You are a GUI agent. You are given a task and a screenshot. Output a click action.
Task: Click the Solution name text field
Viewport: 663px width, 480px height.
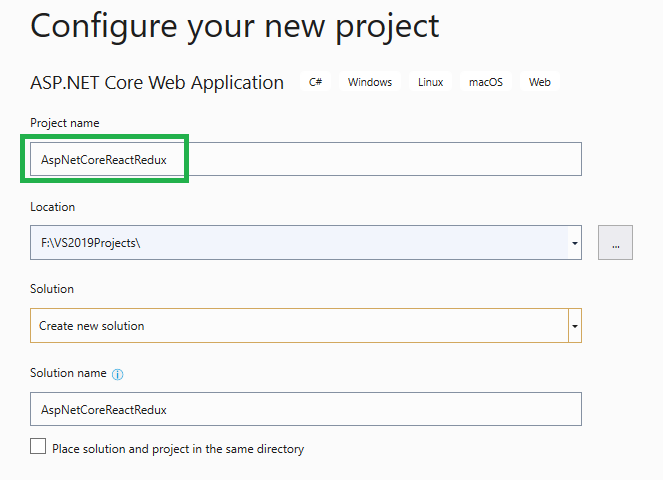[306, 409]
